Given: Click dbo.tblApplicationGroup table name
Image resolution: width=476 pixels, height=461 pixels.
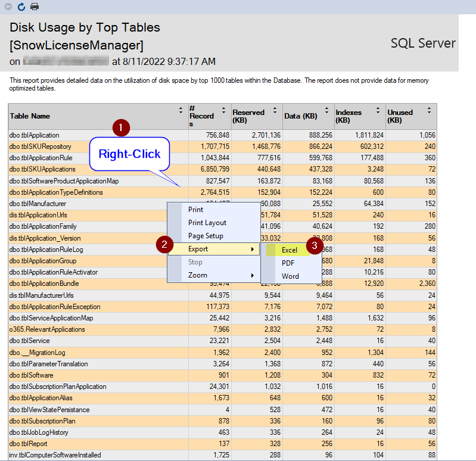Looking at the screenshot, I should (x=43, y=261).
